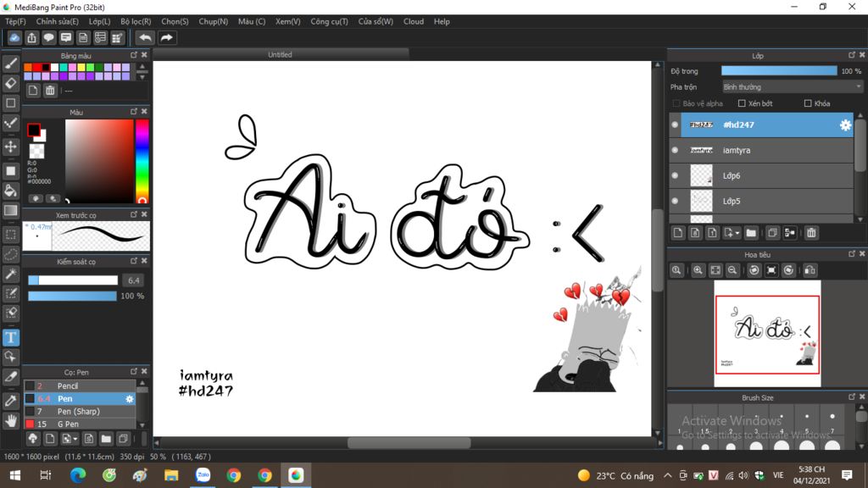This screenshot has width=868, height=488.
Task: Toggle visibility of layer Lớp5
Action: coord(675,202)
